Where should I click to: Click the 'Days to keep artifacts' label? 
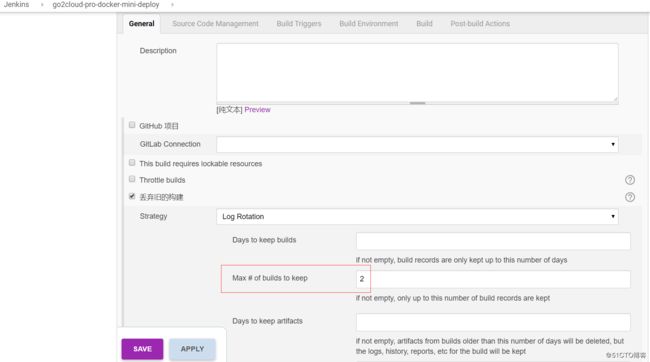[x=267, y=321]
